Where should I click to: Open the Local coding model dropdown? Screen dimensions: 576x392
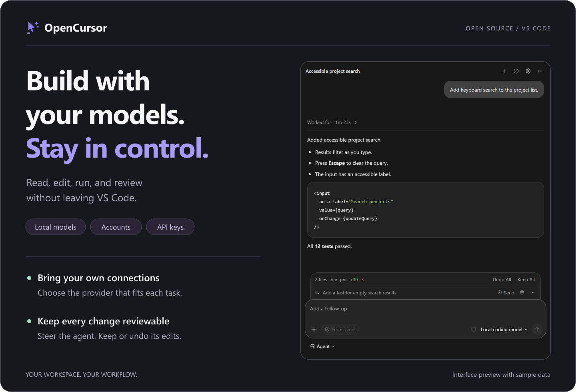[504, 329]
